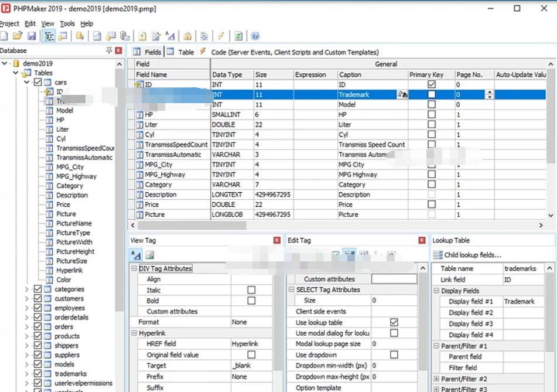Click the Child lookup fields icon
Screen dimensions: 557x392
point(438,255)
